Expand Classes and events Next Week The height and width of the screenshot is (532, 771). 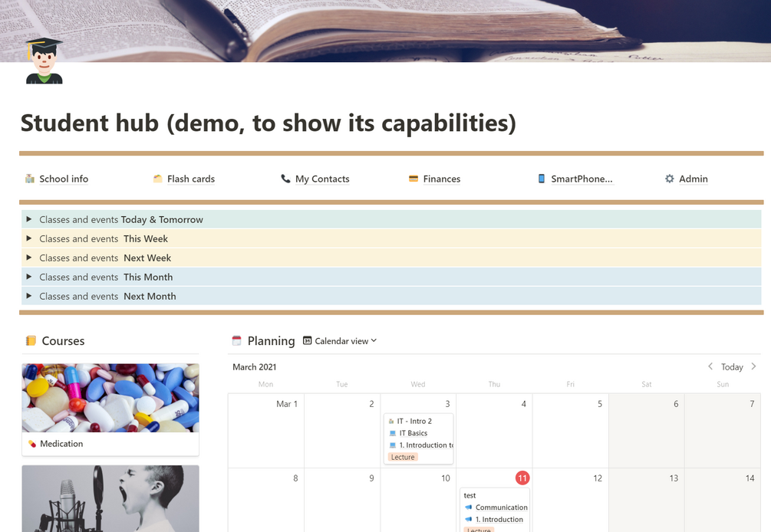click(29, 258)
